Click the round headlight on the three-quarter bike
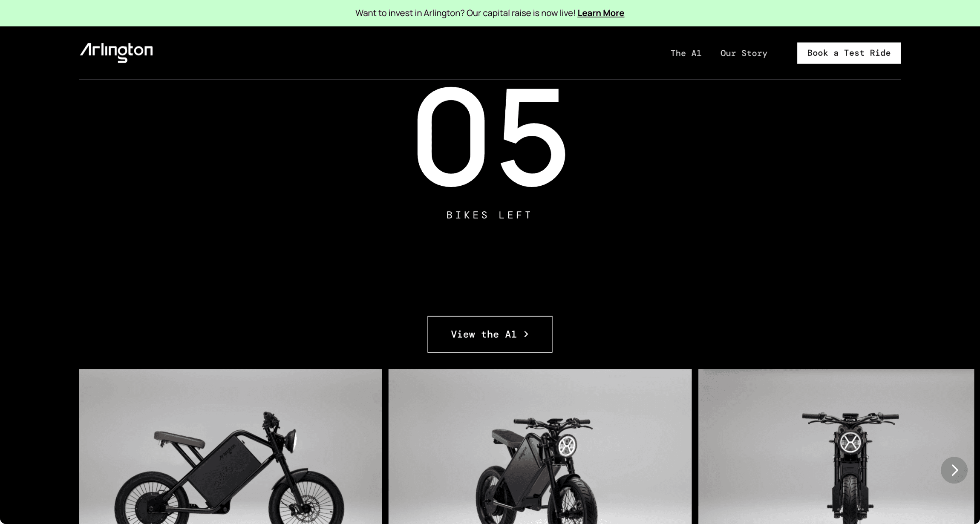This screenshot has width=980, height=524. 567,446
